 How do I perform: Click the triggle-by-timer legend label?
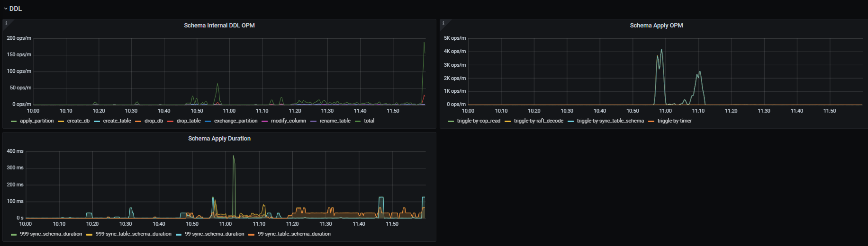(x=674, y=121)
